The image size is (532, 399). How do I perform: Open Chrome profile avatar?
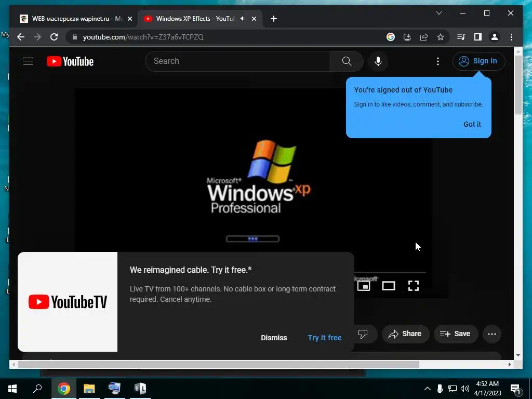(495, 37)
